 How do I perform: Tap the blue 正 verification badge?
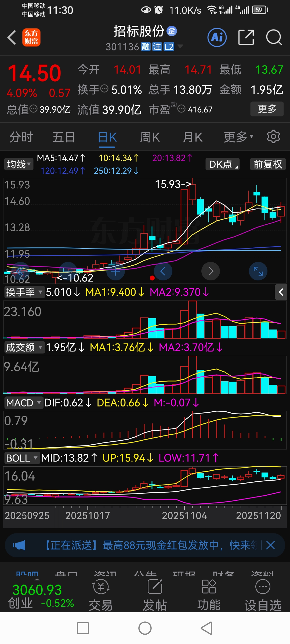click(172, 31)
